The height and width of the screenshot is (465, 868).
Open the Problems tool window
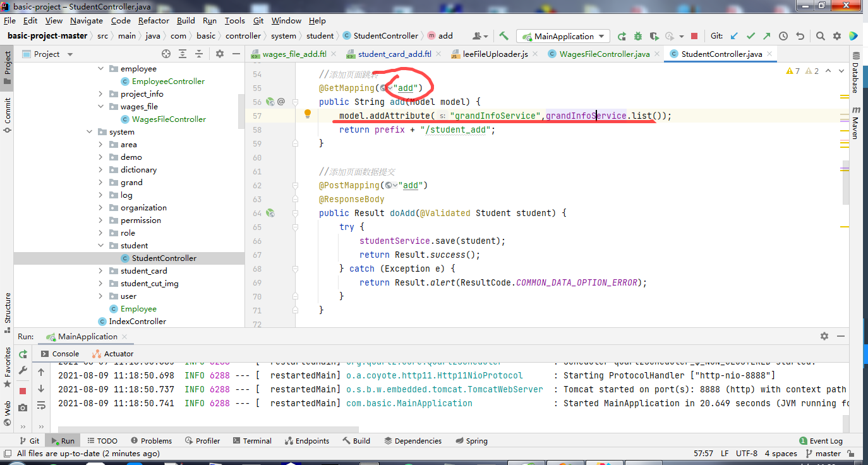pos(151,441)
